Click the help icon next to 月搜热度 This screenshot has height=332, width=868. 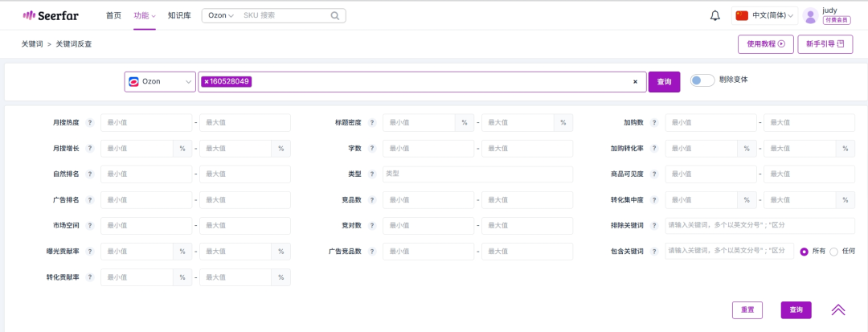90,123
